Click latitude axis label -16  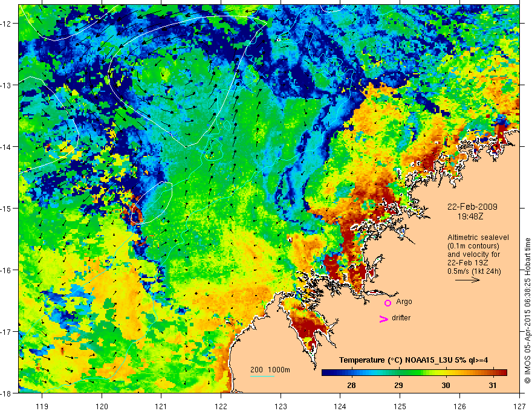click(7, 270)
